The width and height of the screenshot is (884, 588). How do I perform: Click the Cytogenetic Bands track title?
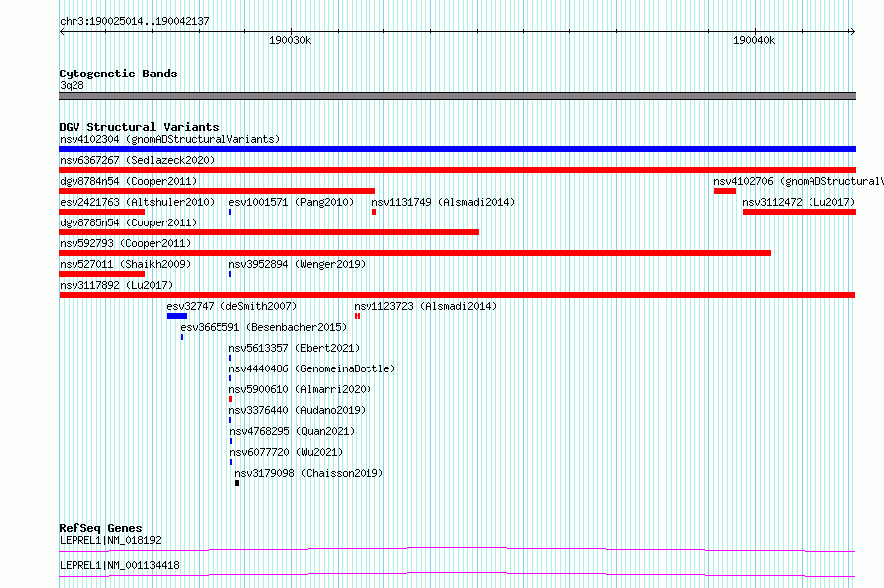[118, 73]
